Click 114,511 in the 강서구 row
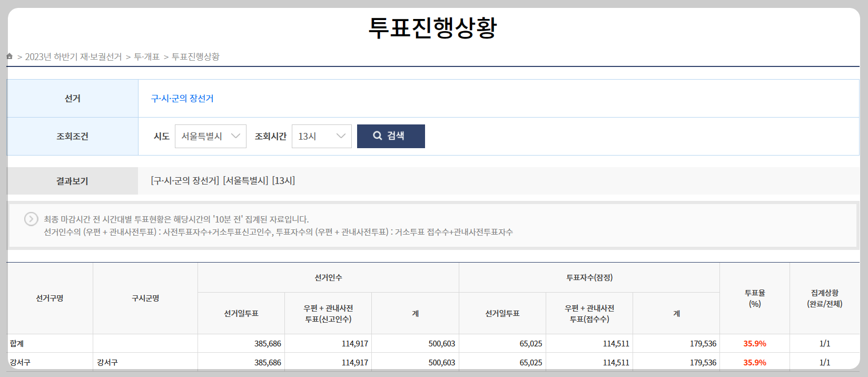The width and height of the screenshot is (868, 377). pyautogui.click(x=616, y=363)
